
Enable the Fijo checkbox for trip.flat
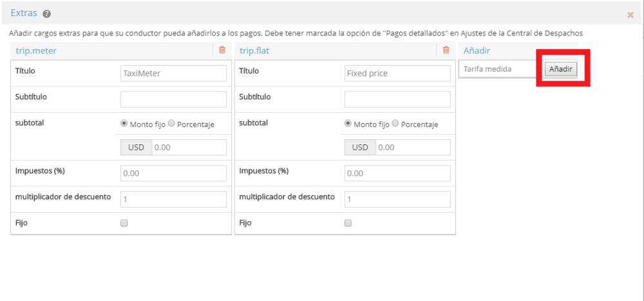(x=348, y=223)
